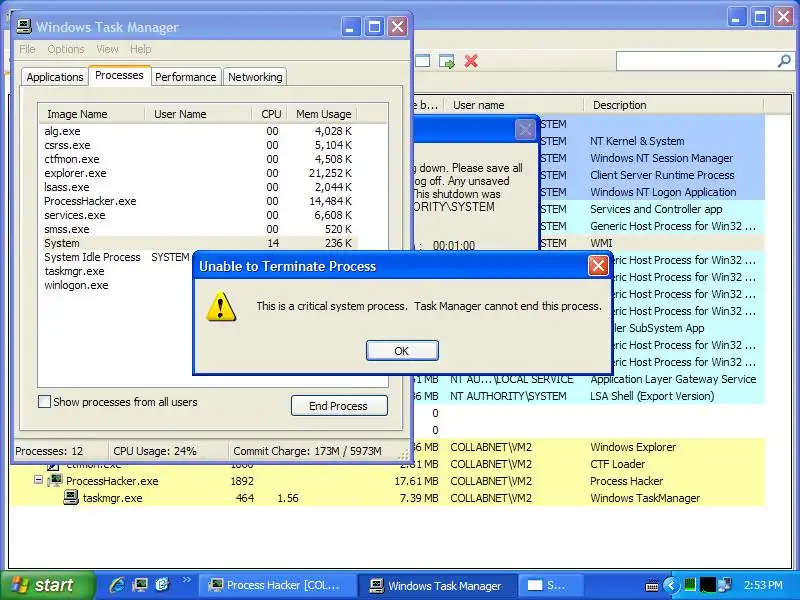Viewport: 800px width, 600px height.
Task: Sort by CPU column header
Action: pyautogui.click(x=269, y=114)
